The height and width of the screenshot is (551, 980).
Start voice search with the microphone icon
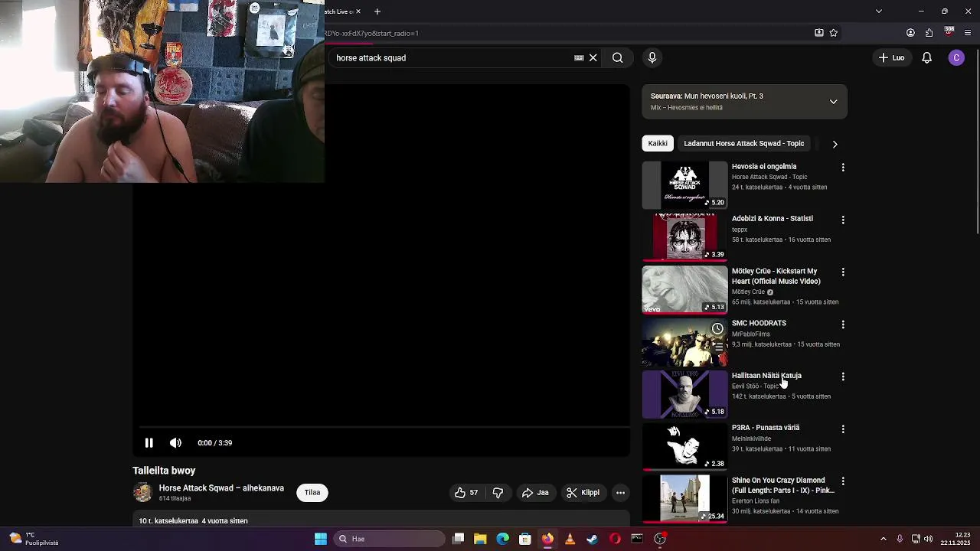pyautogui.click(x=652, y=57)
